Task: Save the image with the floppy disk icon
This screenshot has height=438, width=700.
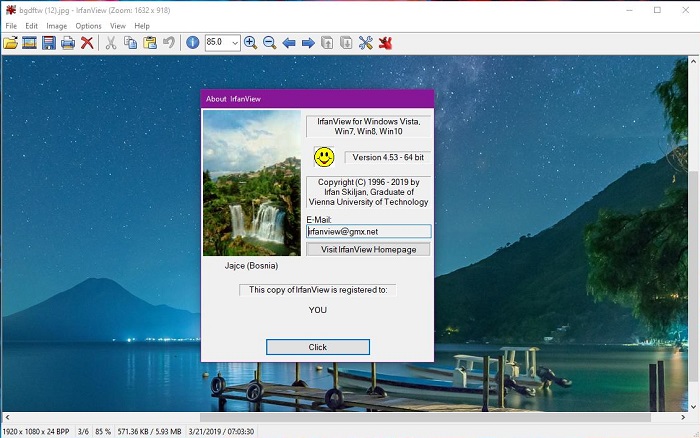Action: click(x=49, y=43)
